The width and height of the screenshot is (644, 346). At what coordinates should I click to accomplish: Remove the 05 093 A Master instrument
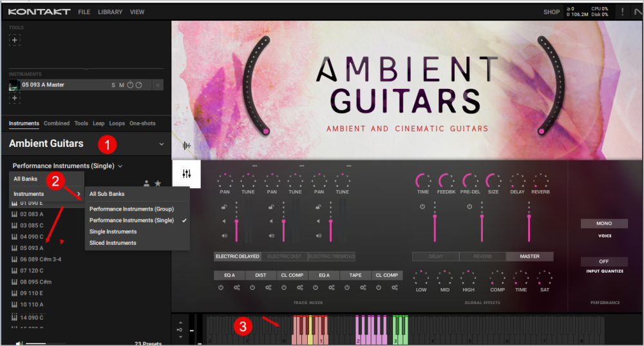pos(158,85)
